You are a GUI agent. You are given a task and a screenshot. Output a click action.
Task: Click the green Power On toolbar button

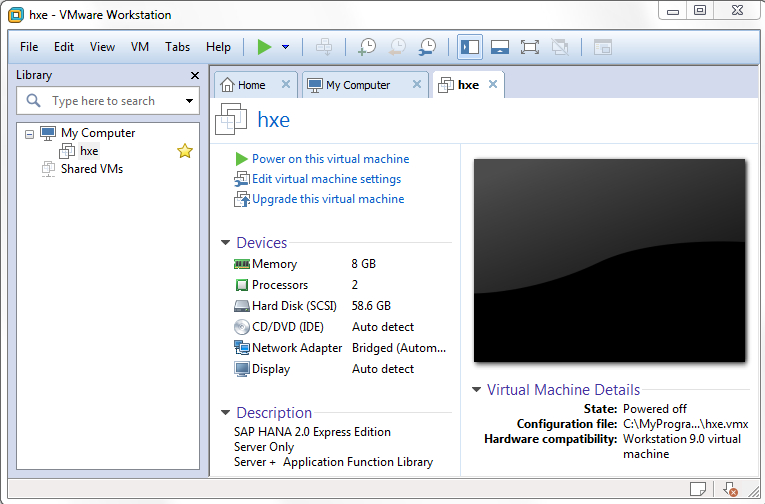click(264, 47)
